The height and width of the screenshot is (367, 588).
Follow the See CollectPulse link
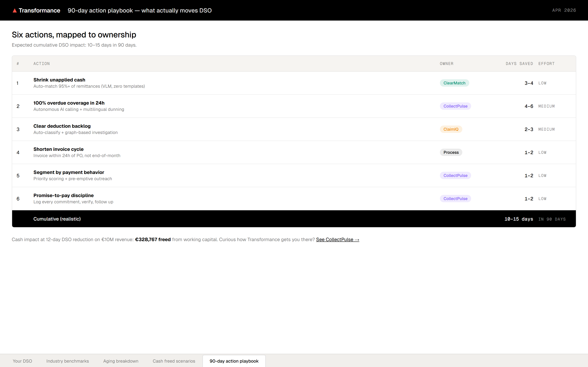(x=337, y=240)
